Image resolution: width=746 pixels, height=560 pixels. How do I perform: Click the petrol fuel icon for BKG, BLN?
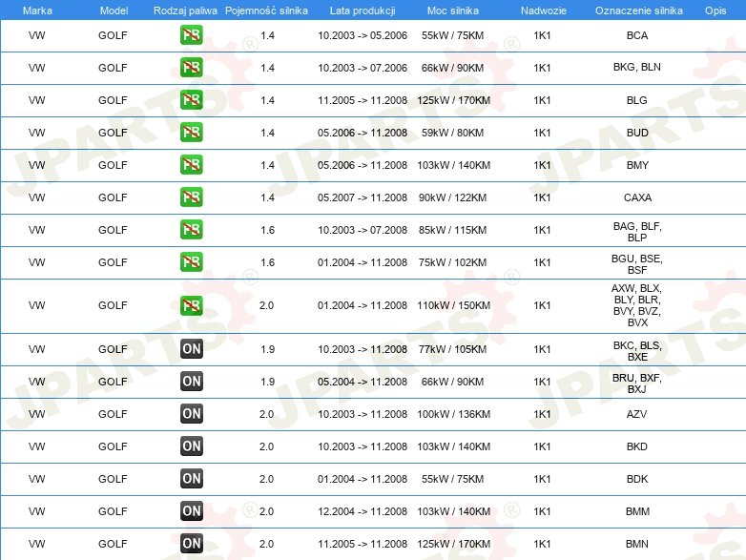(x=191, y=68)
